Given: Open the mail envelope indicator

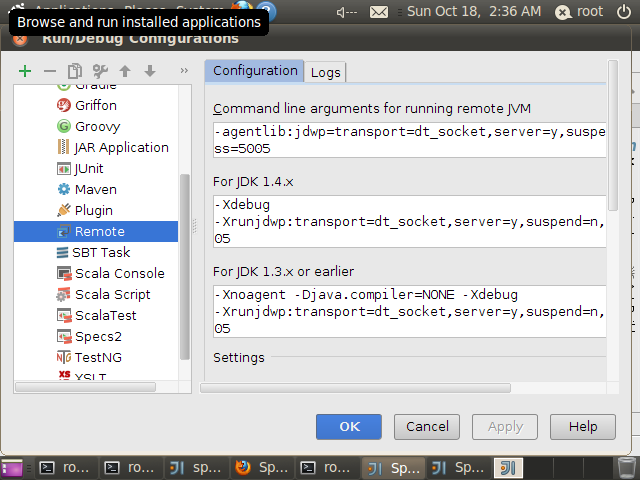Looking at the screenshot, I should [x=379, y=12].
